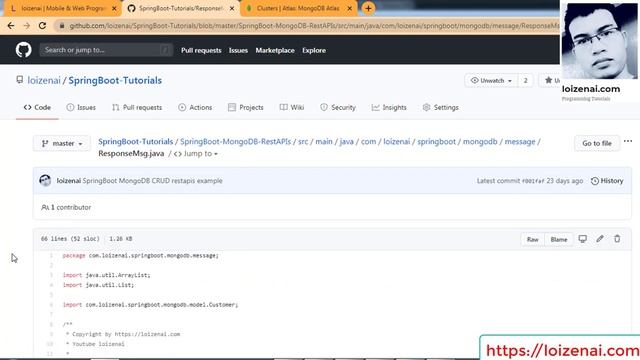Reload the page with the refresh icon
Viewport: 640px width, 360px height.
[42, 25]
